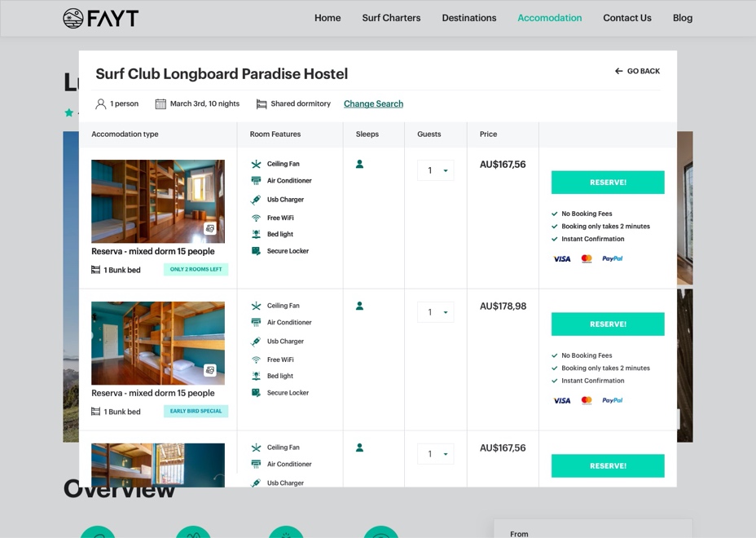The height and width of the screenshot is (538, 756).
Task: Click Secure Locker icon in first row
Action: point(256,251)
